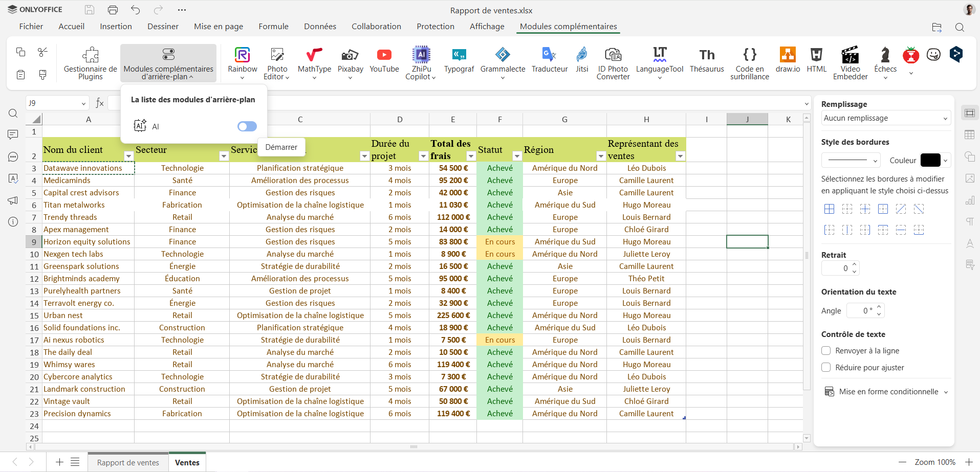Switch to the Données tab
Screen dimensions: 980x472
coord(320,27)
